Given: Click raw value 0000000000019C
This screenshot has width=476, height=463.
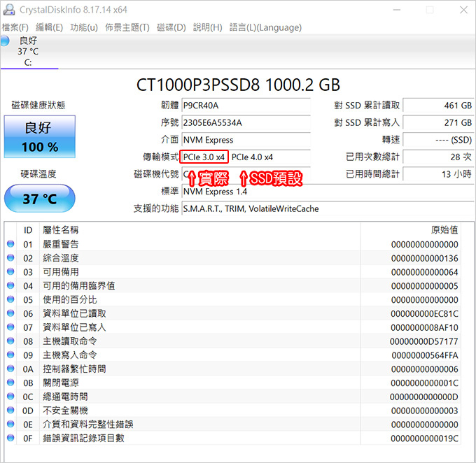Looking at the screenshot, I should tap(424, 439).
